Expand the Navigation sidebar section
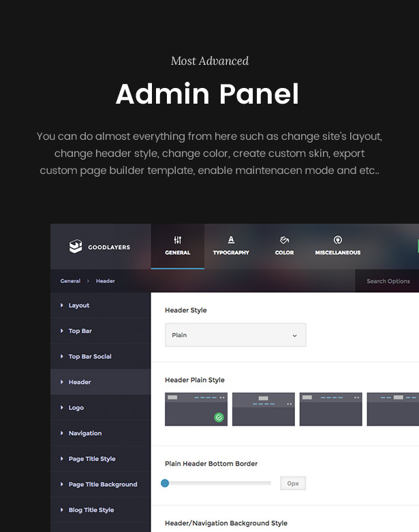 pyautogui.click(x=84, y=433)
